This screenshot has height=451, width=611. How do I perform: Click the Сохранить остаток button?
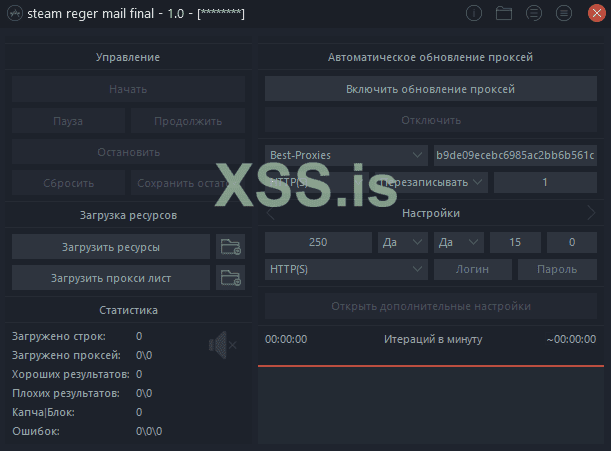tap(188, 183)
